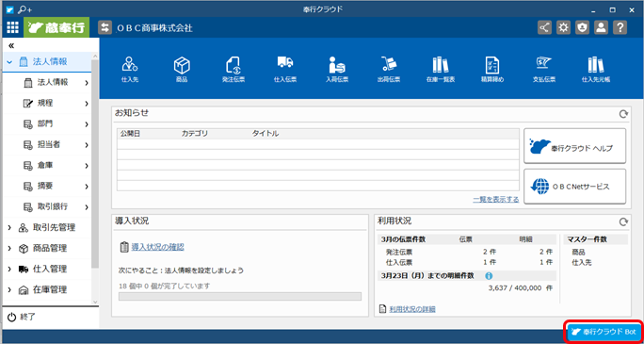
Task: Open the 導入状況の確認 link
Action: click(x=158, y=247)
